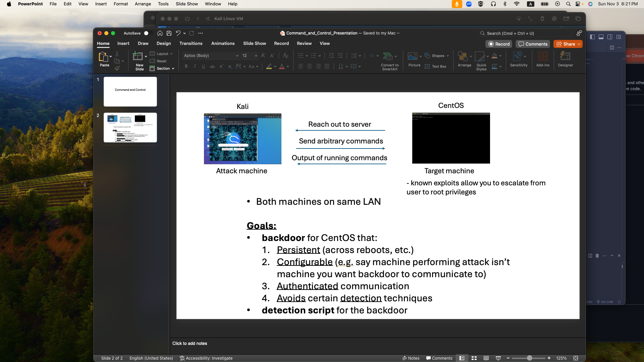Viewport: 644px width, 362px height.
Task: Clear all text formatting
Action: [x=285, y=56]
